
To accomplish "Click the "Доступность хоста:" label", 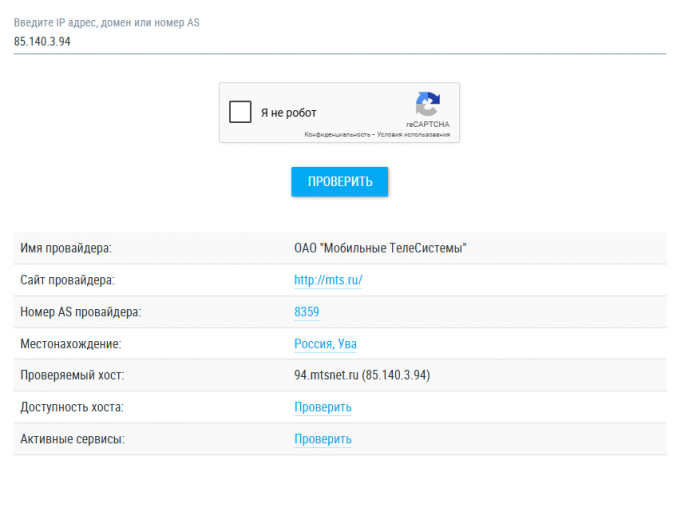I will pos(72,407).
